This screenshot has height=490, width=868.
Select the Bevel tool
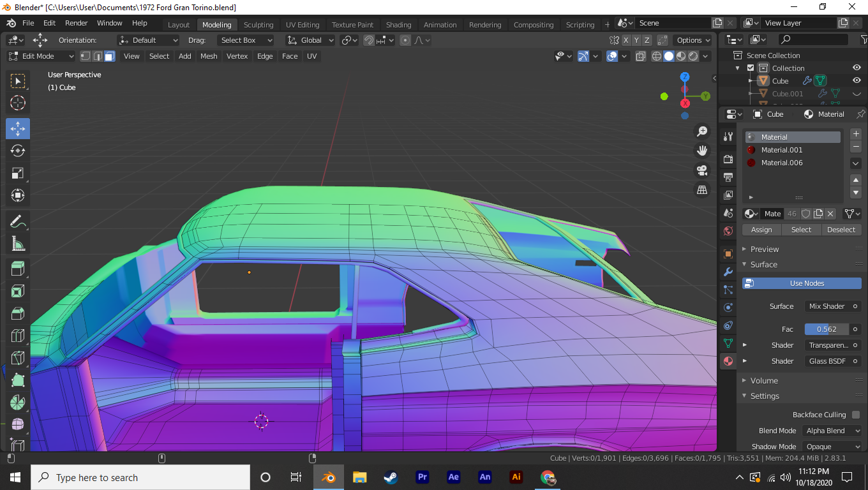18,313
